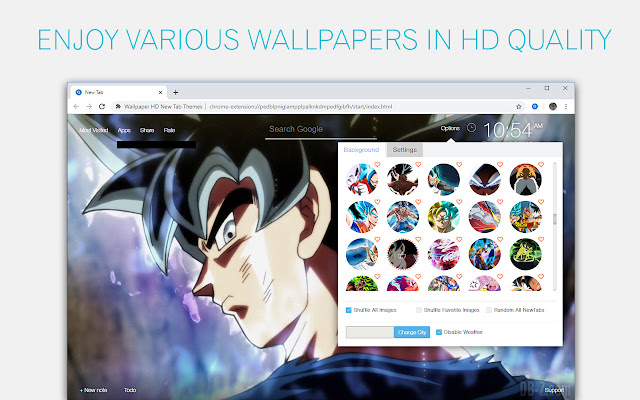640x400 pixels.
Task: Favorite the fifth wallpaper in the second row
Action: [541, 202]
